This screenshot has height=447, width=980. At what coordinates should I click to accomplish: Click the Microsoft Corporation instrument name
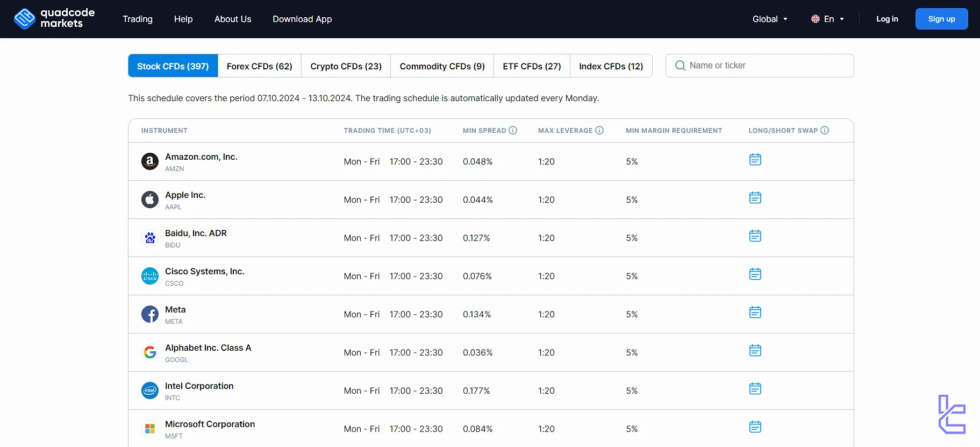tap(210, 424)
